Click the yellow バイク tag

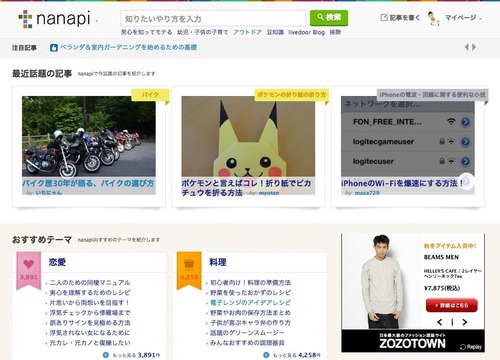pos(150,95)
